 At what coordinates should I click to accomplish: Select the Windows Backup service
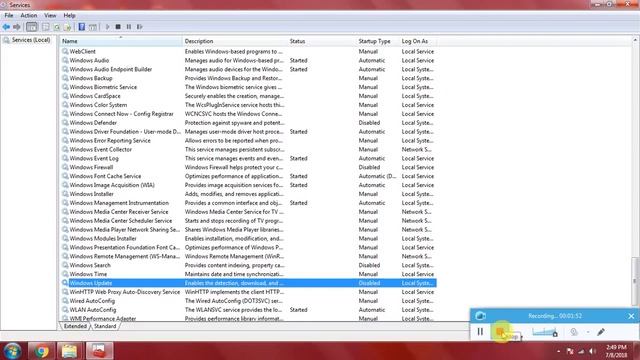(249, 78)
